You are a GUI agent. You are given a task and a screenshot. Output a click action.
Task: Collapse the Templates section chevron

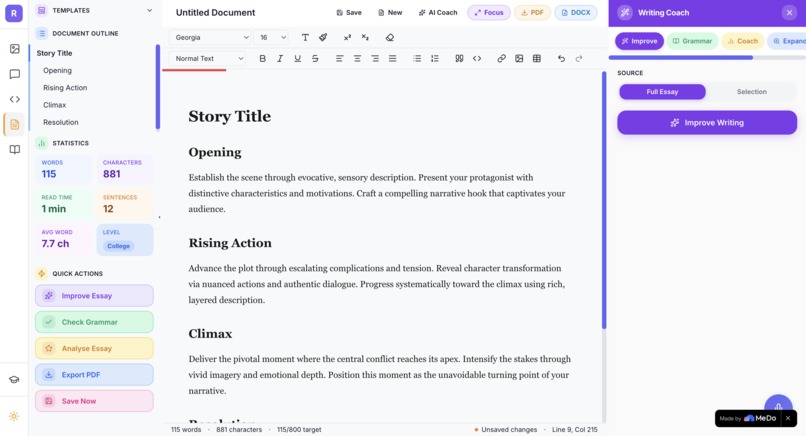[150, 10]
